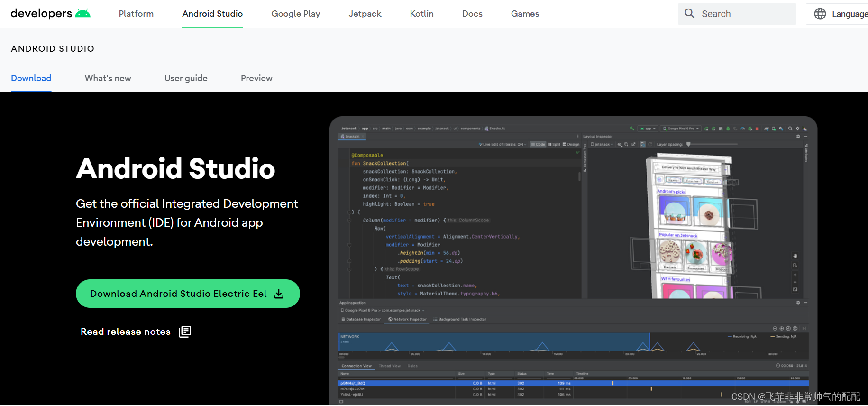The image size is (868, 406).
Task: Open the Kotlin nav item
Action: pos(422,14)
